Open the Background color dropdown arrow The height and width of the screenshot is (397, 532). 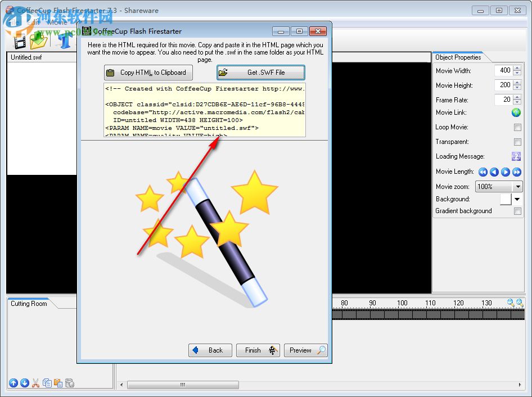516,199
